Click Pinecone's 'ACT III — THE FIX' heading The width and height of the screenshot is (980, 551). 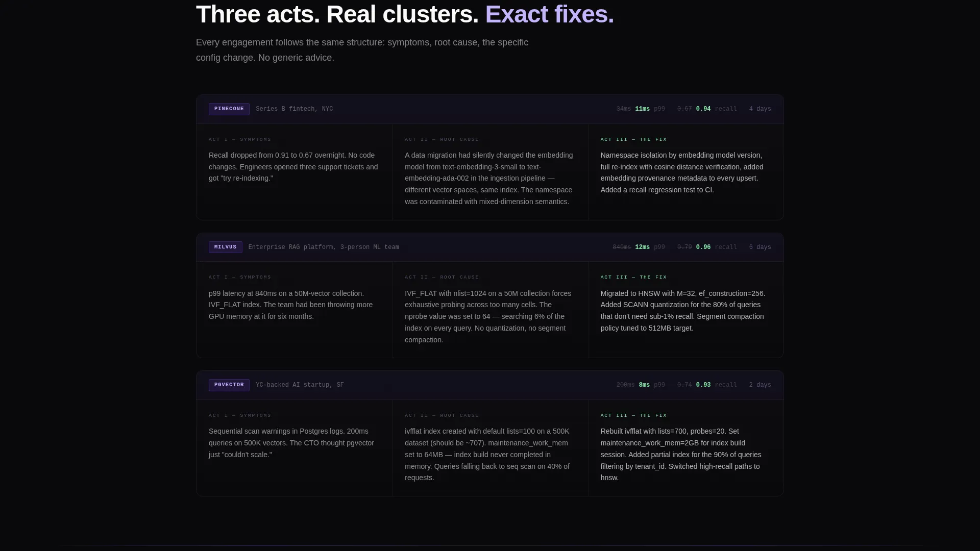(633, 139)
